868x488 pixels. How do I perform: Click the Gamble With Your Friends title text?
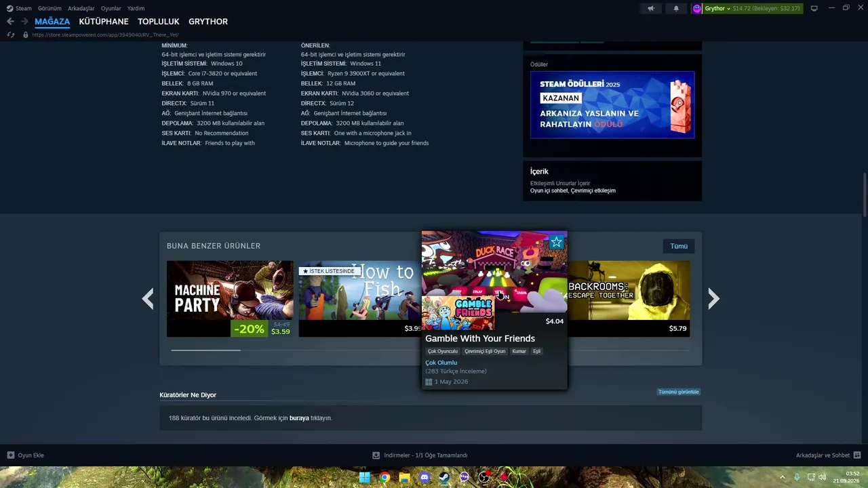click(x=480, y=338)
